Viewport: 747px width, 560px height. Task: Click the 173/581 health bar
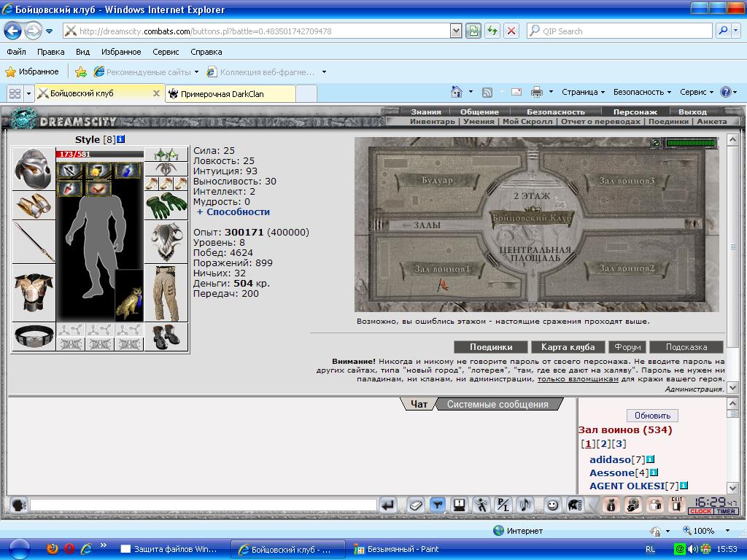click(99, 155)
